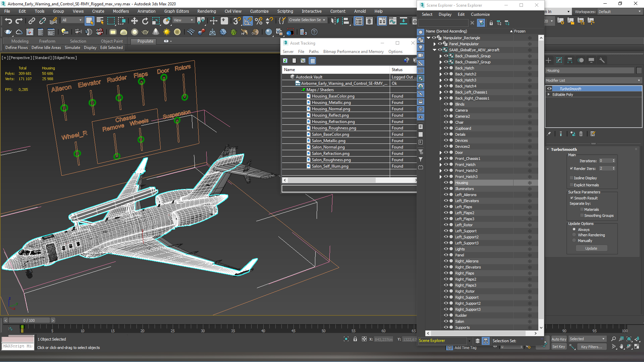The image size is (644, 362).
Task: Expand the Back_Hatch tree node
Action: pyautogui.click(x=441, y=68)
